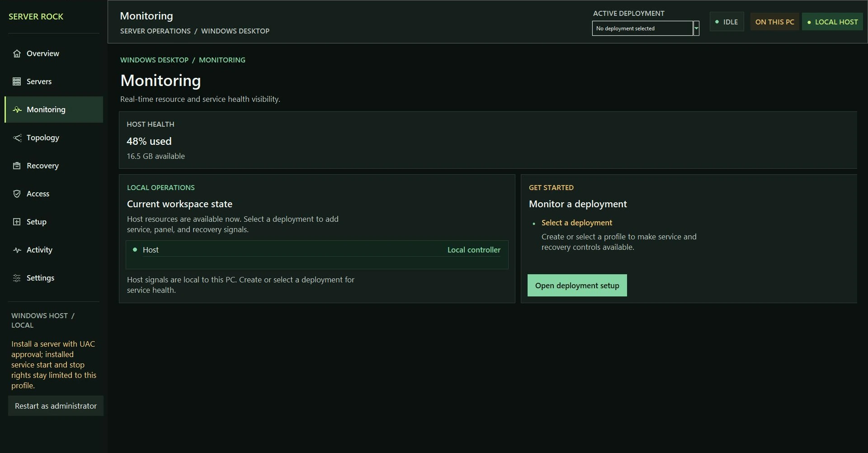The height and width of the screenshot is (453, 868).
Task: Open the Setup label in sidebar
Action: click(37, 222)
